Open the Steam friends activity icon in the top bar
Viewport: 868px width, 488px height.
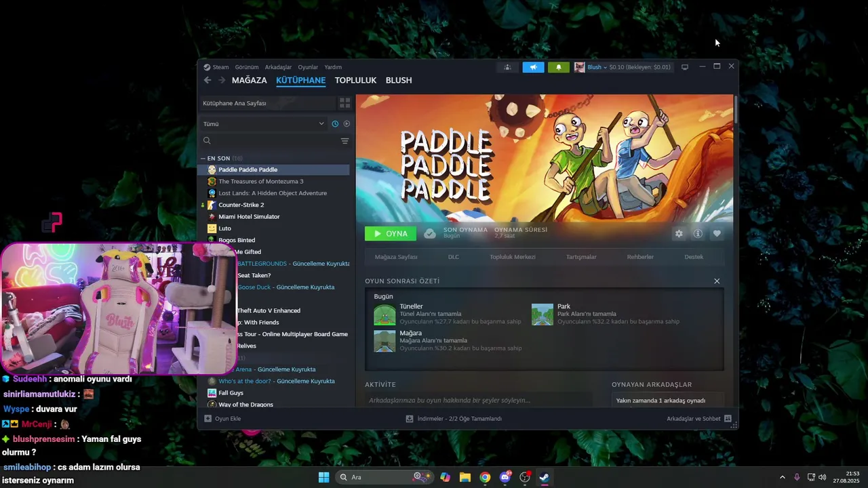click(x=507, y=67)
